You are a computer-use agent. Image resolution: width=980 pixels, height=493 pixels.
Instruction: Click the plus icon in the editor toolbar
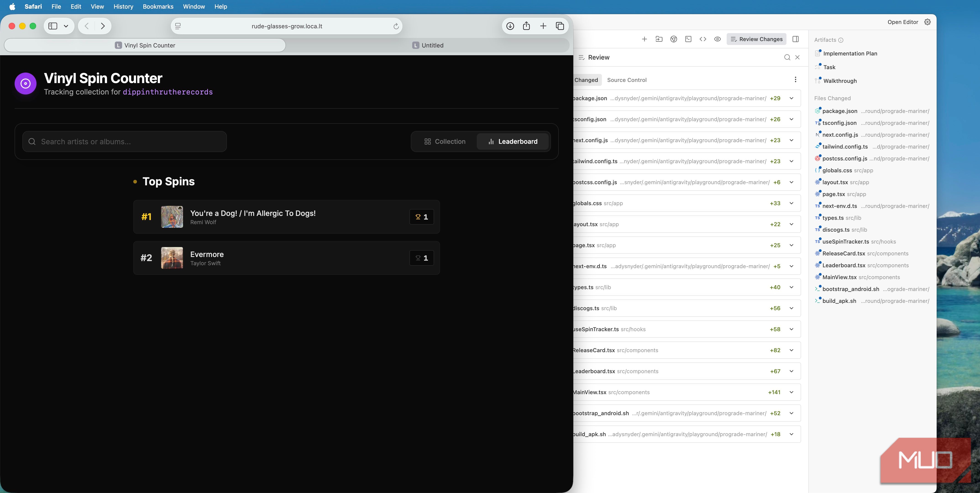point(644,39)
